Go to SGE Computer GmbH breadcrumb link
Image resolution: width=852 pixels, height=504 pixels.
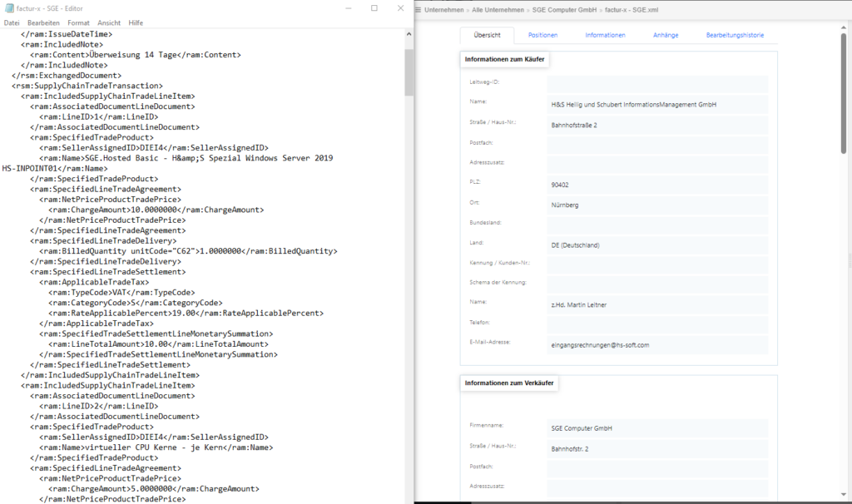pos(564,10)
